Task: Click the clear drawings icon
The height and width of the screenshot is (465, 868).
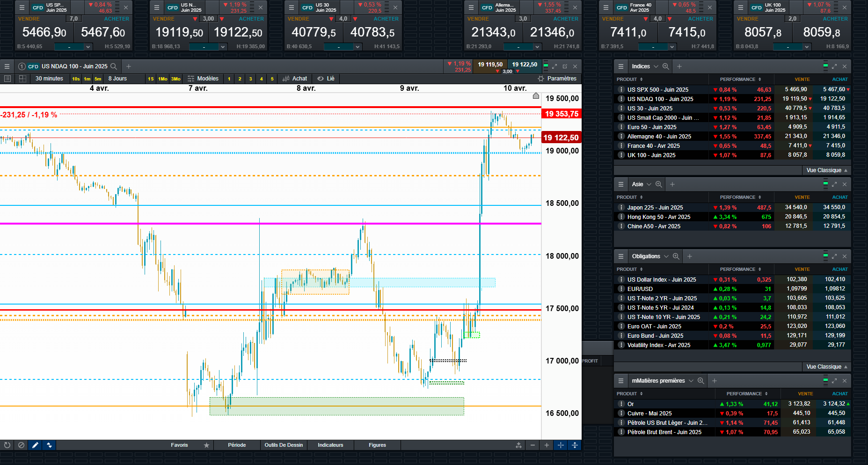Action: 21,445
